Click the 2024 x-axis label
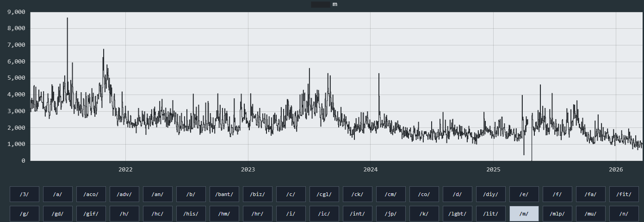 (371, 169)
